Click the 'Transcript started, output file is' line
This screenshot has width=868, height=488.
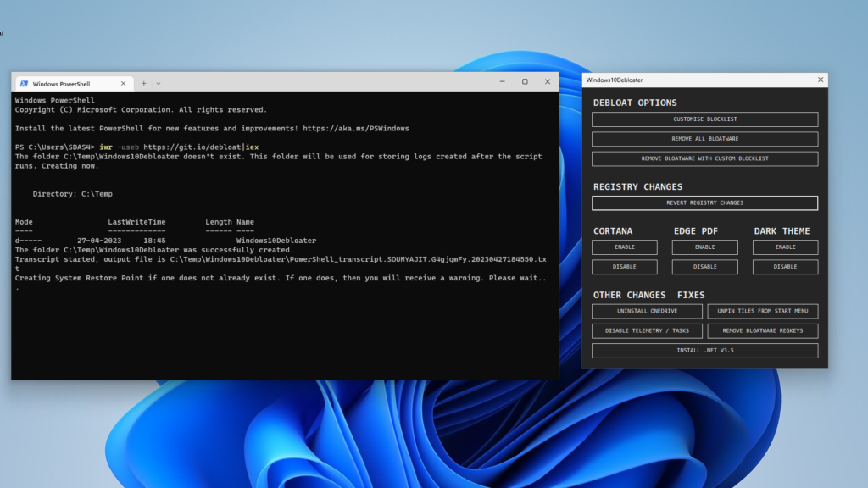tap(281, 259)
